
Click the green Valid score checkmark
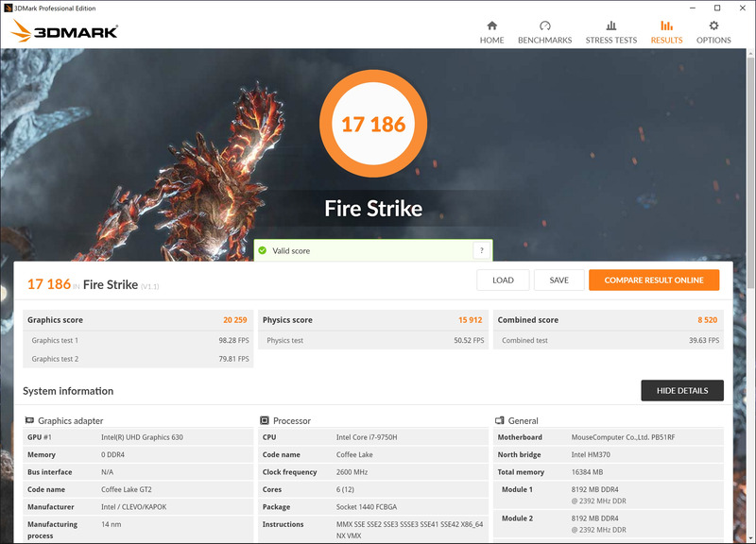tap(263, 250)
